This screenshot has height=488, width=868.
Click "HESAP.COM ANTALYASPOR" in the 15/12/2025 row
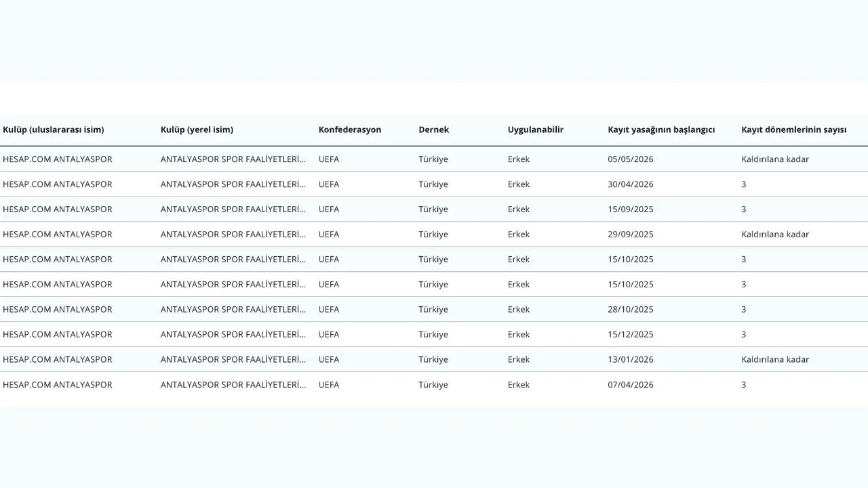pos(58,335)
